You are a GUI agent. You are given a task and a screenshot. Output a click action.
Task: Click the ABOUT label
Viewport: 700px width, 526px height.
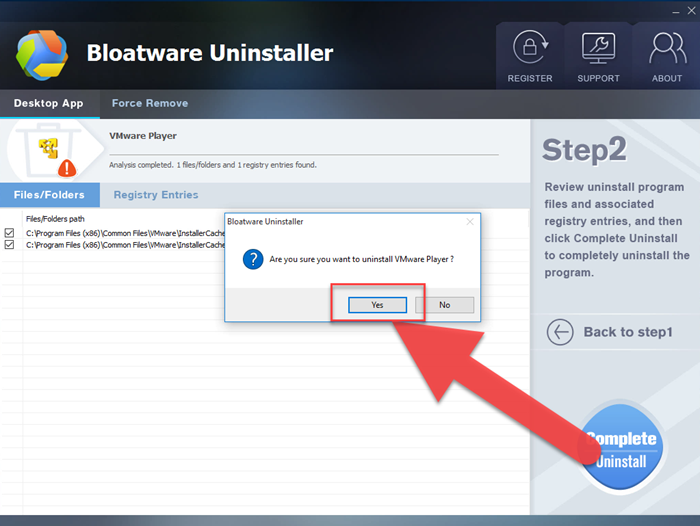pyautogui.click(x=667, y=79)
